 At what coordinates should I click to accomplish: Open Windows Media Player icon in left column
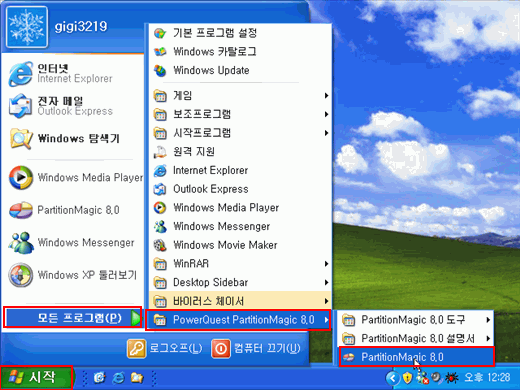tap(21, 177)
